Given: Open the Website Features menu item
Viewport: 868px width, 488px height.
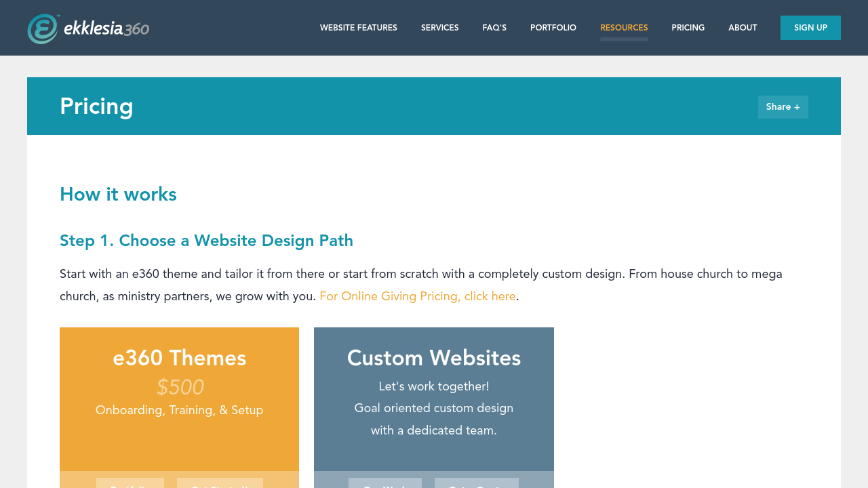Looking at the screenshot, I should tap(358, 28).
